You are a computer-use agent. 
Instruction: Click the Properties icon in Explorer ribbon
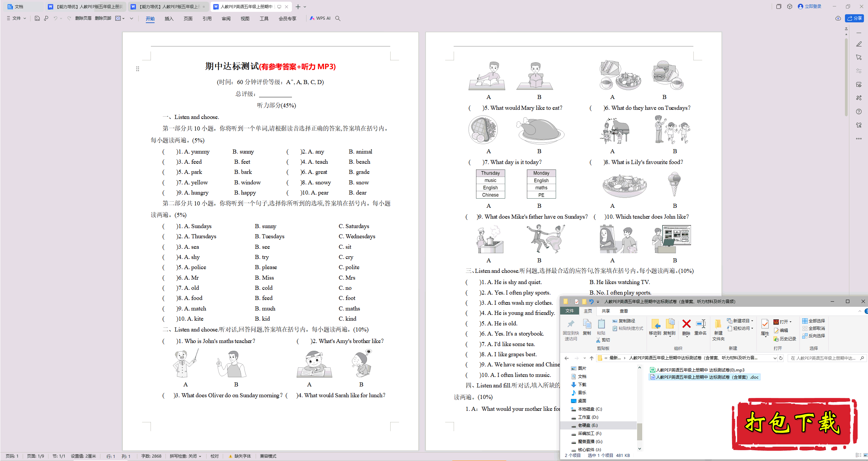765,324
